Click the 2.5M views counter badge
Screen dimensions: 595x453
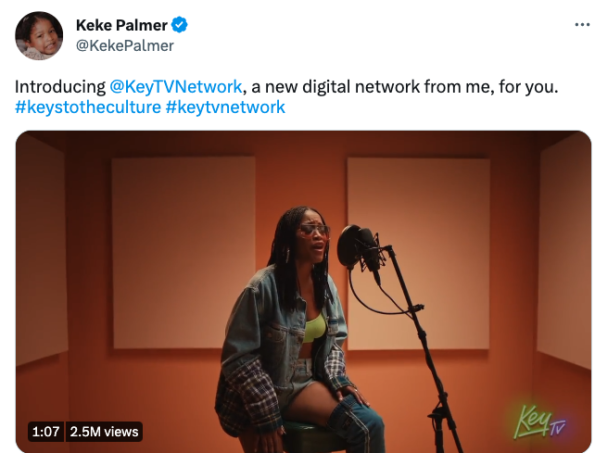104,432
